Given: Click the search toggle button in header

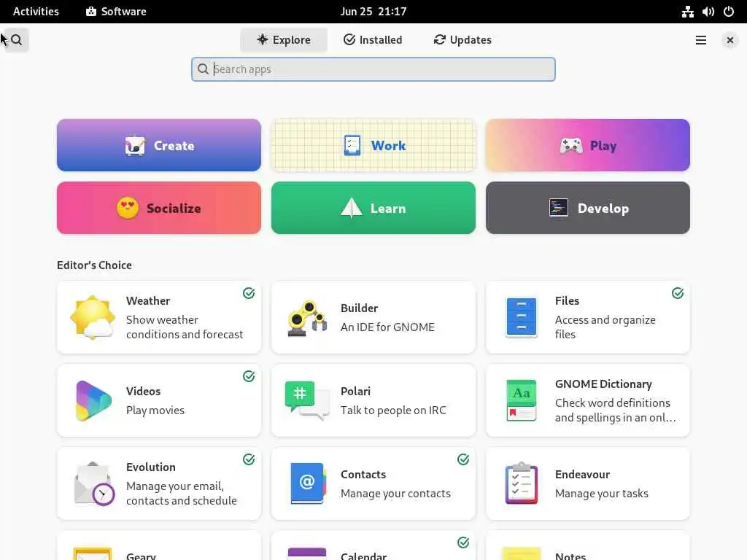Looking at the screenshot, I should (16, 40).
